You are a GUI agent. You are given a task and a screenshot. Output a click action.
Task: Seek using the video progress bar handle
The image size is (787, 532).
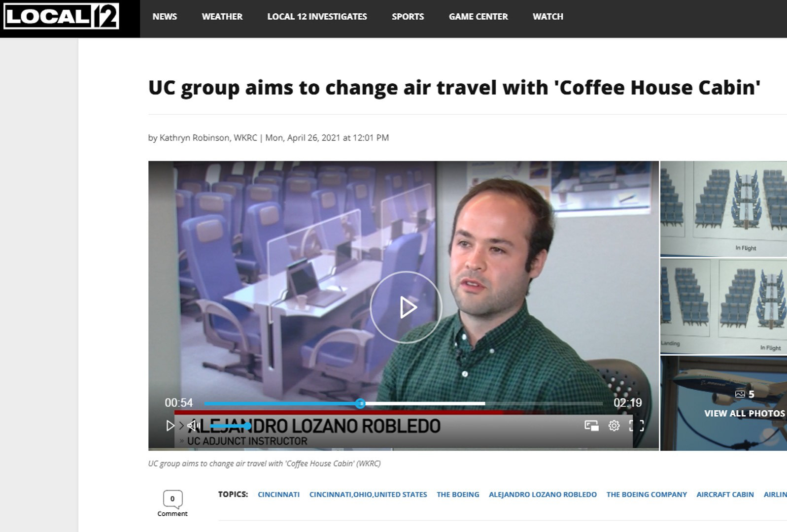360,403
